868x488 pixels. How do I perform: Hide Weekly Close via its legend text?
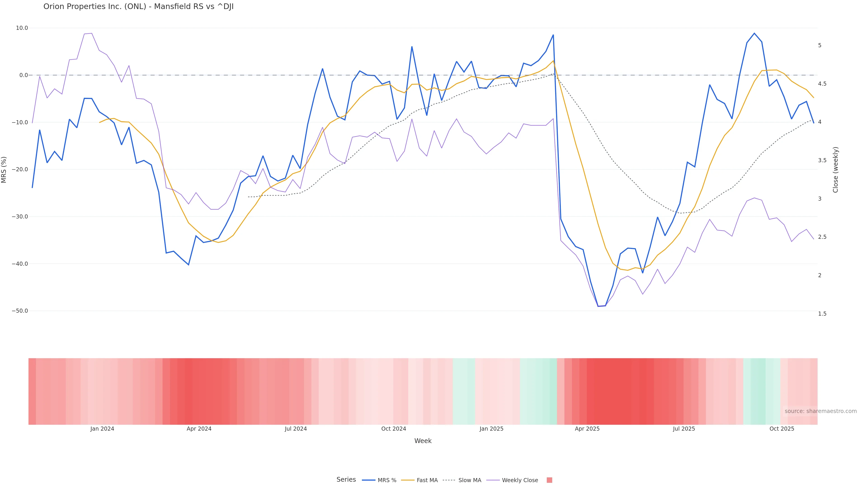[520, 480]
